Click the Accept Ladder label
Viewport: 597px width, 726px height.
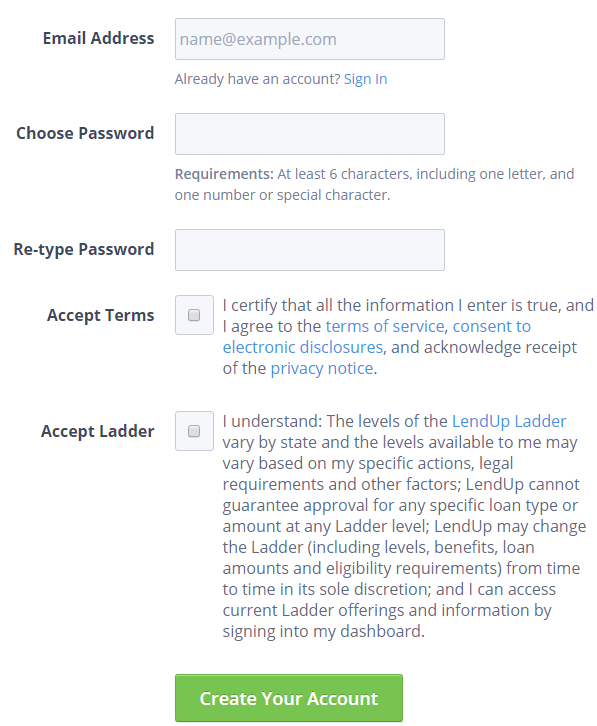click(x=97, y=432)
